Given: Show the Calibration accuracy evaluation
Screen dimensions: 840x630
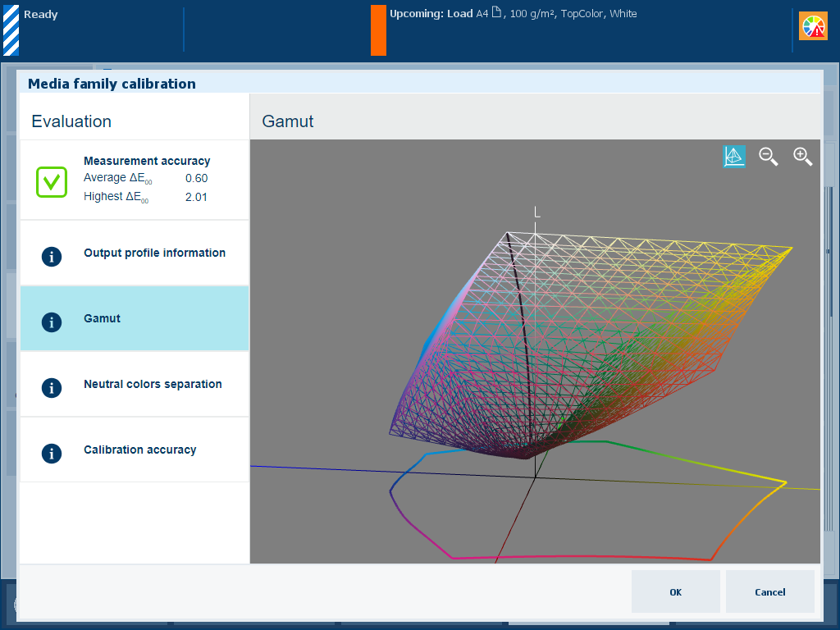Looking at the screenshot, I should point(140,450).
